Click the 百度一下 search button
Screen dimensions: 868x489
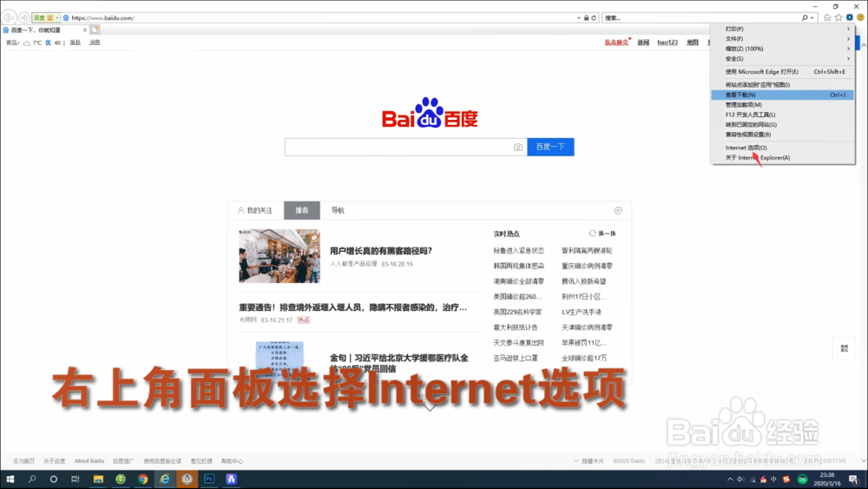pos(550,147)
